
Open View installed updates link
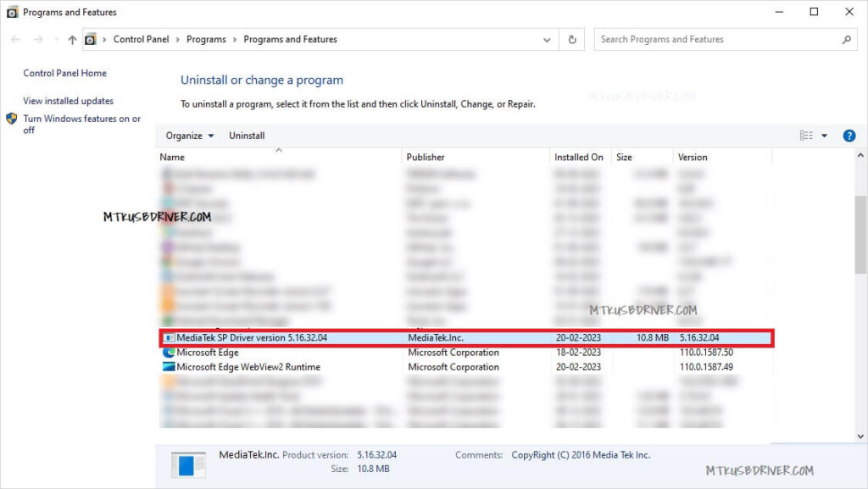[x=68, y=101]
